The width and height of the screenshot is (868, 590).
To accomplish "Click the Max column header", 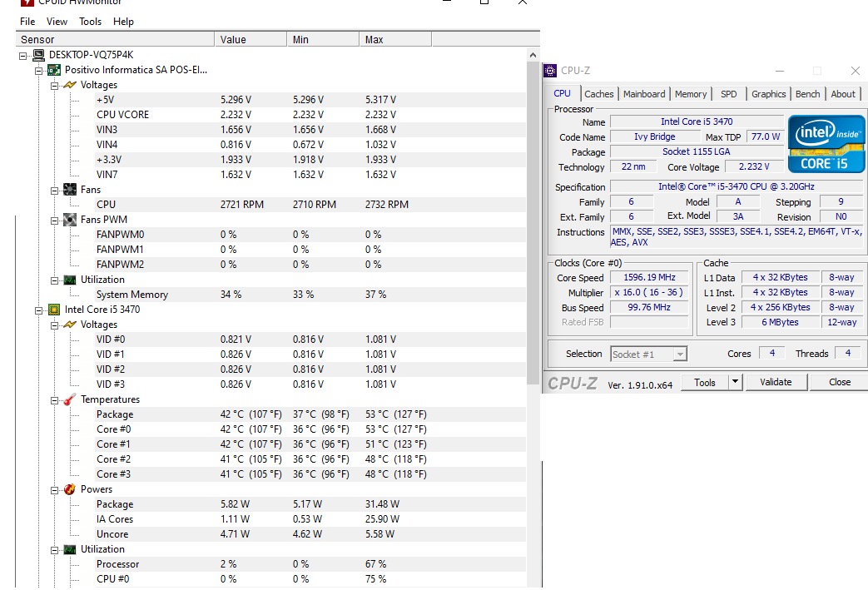I will pyautogui.click(x=395, y=39).
